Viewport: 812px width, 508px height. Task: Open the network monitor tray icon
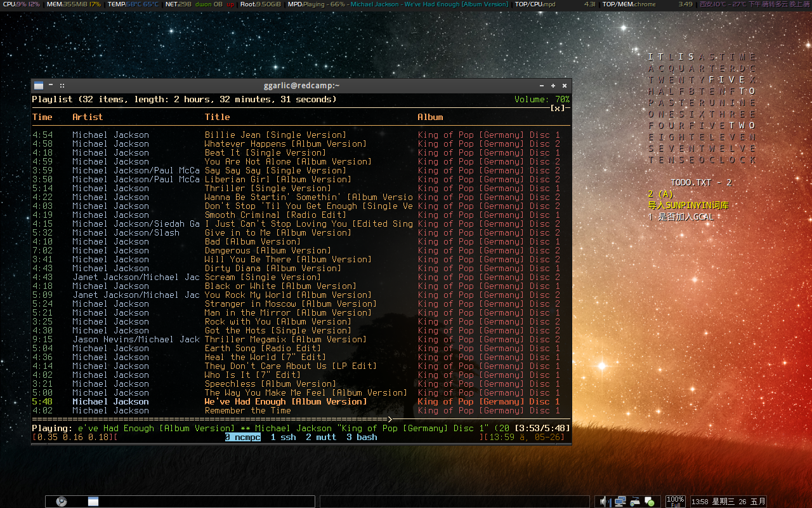tap(620, 502)
